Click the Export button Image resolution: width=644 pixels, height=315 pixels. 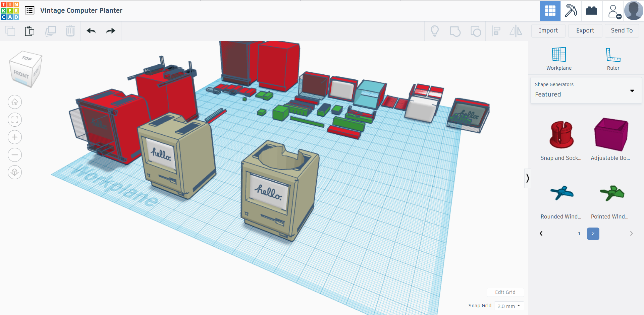pos(585,30)
